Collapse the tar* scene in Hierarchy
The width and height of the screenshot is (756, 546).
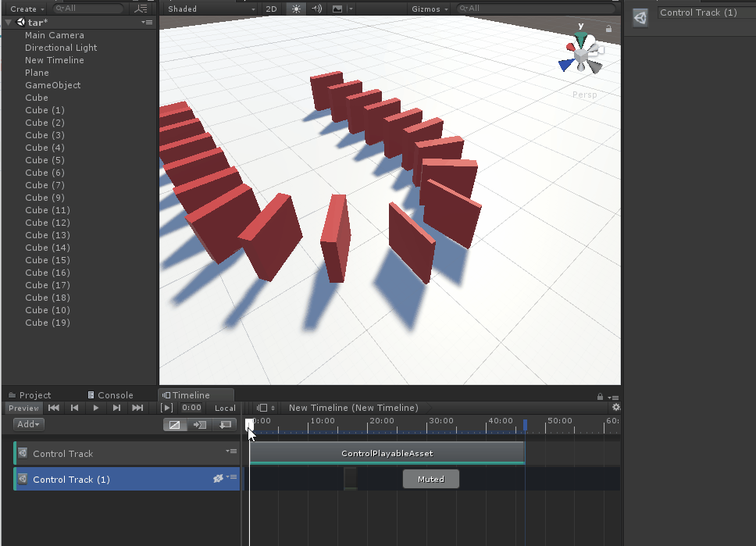(x=8, y=22)
